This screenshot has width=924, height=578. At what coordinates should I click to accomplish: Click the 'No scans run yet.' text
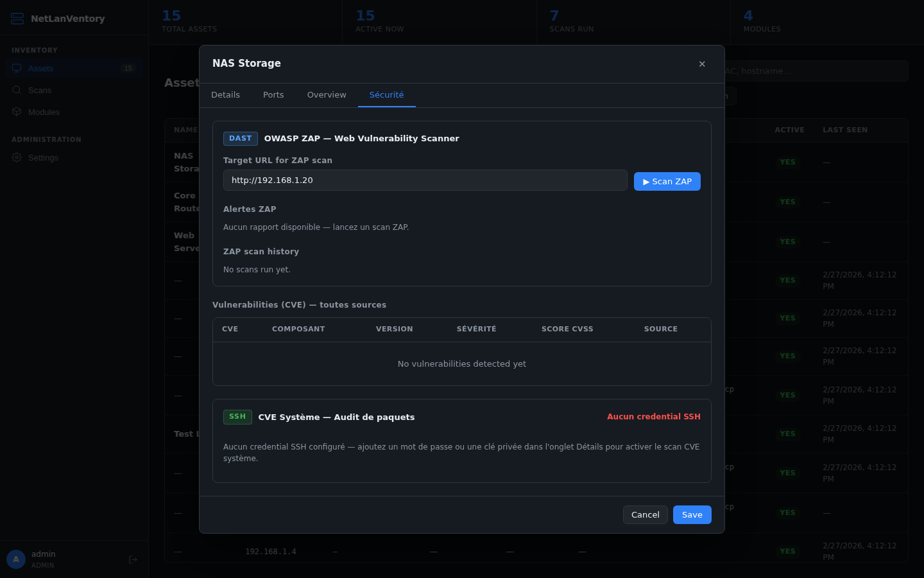tap(257, 270)
